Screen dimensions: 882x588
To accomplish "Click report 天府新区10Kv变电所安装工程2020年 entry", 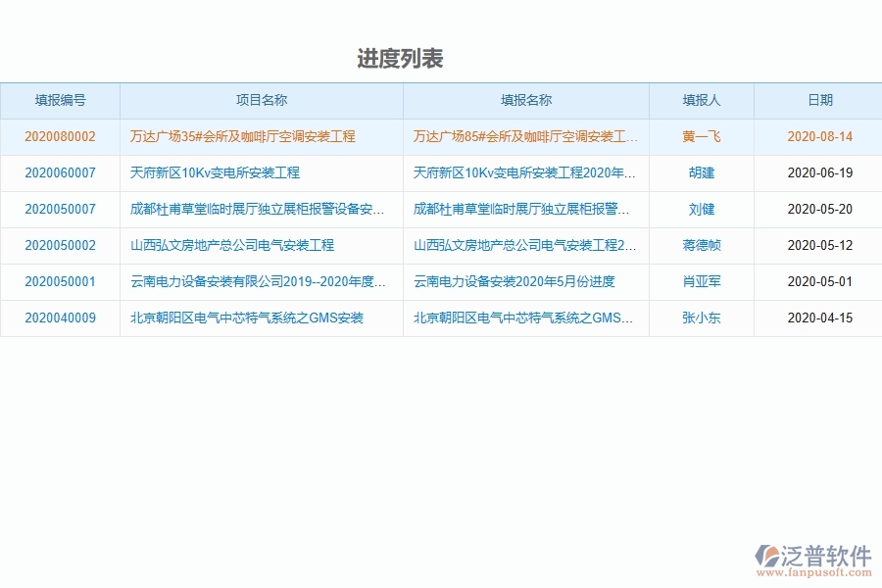I will click(x=524, y=172).
